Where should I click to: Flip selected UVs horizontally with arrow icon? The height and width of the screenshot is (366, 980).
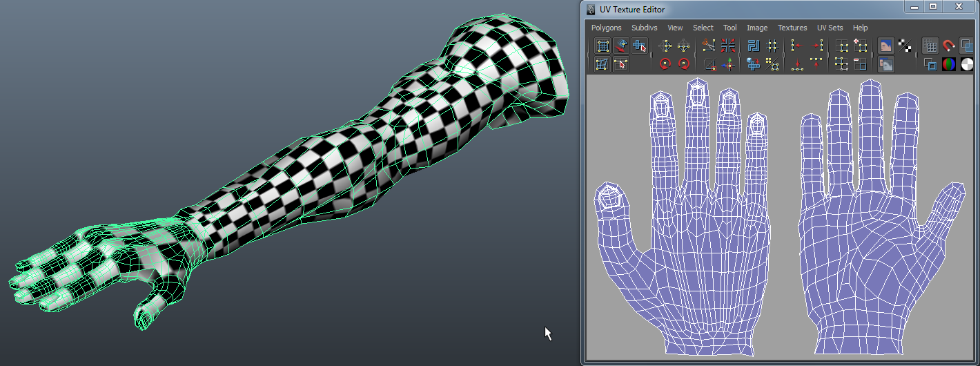tap(665, 46)
